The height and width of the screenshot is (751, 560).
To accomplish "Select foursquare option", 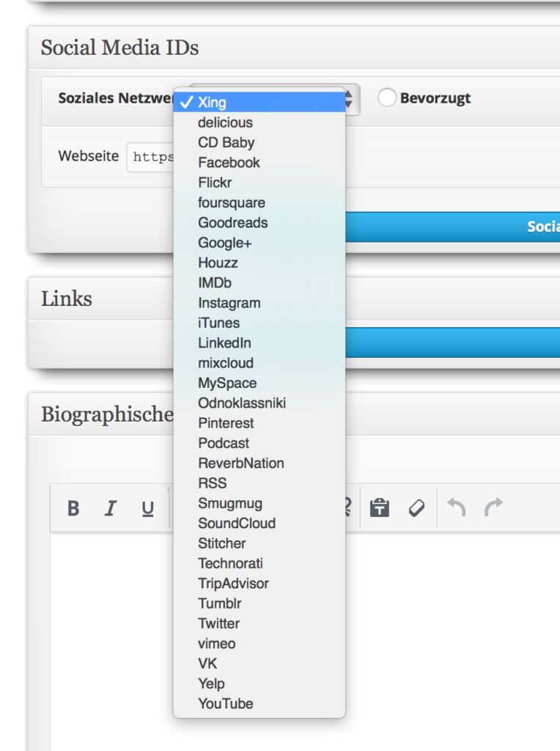I will (x=259, y=202).
